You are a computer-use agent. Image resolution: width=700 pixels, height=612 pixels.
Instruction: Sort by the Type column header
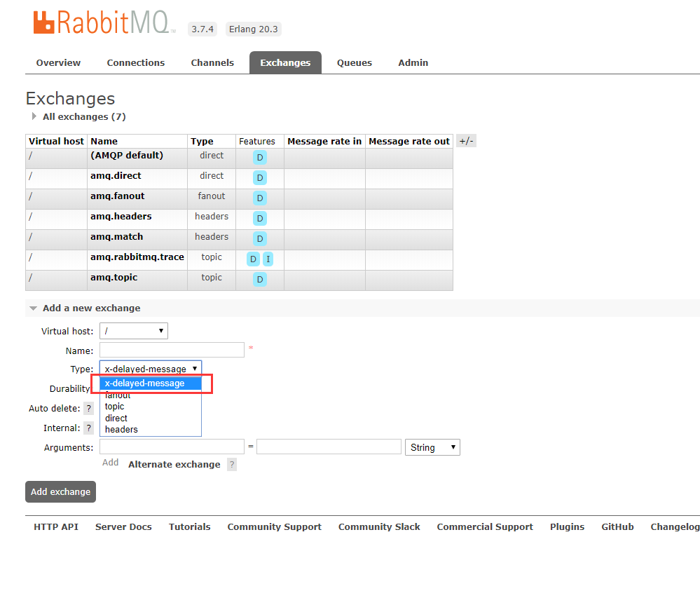[202, 141]
